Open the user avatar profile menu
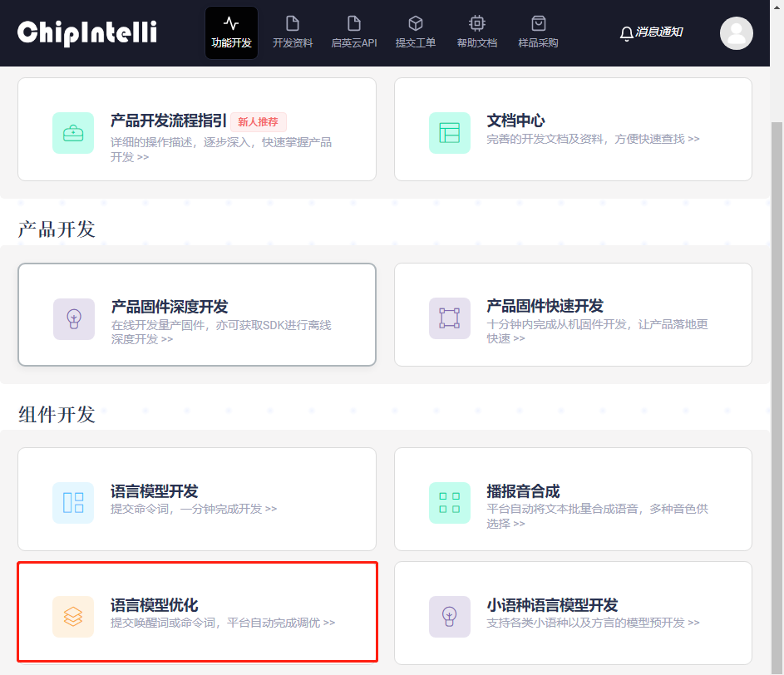Viewport: 784px width, 675px height. click(x=736, y=33)
